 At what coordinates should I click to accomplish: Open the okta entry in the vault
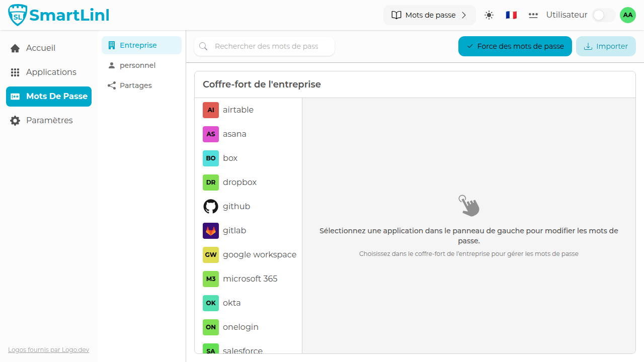[x=231, y=303]
